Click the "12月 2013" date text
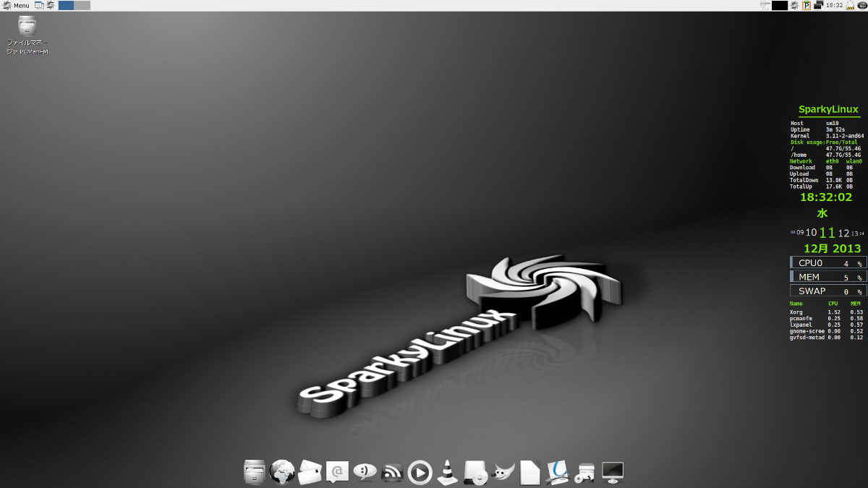 coord(832,249)
